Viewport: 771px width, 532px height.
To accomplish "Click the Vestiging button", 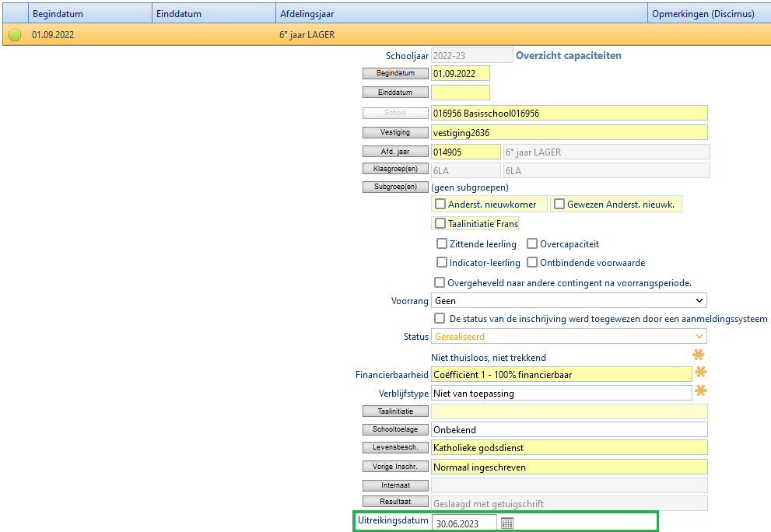I will pyautogui.click(x=395, y=132).
